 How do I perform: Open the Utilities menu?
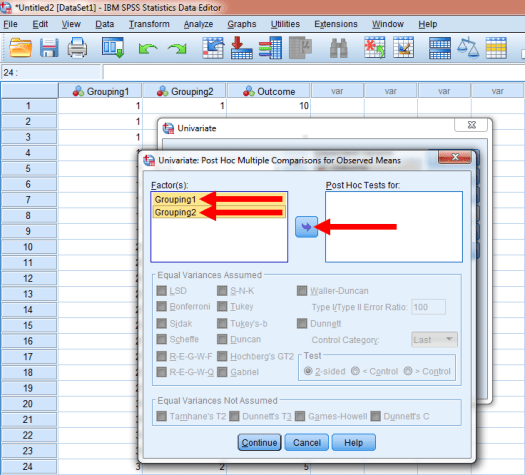tap(285, 24)
